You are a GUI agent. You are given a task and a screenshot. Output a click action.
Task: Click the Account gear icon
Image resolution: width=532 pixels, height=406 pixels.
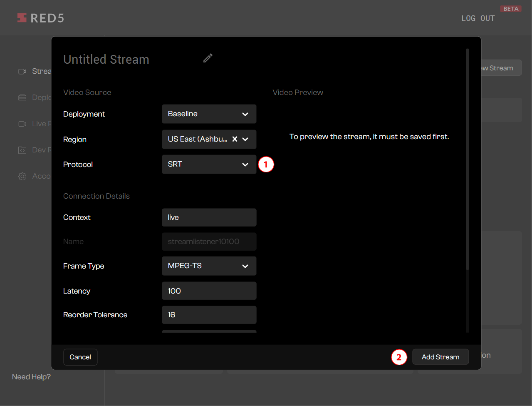22,176
